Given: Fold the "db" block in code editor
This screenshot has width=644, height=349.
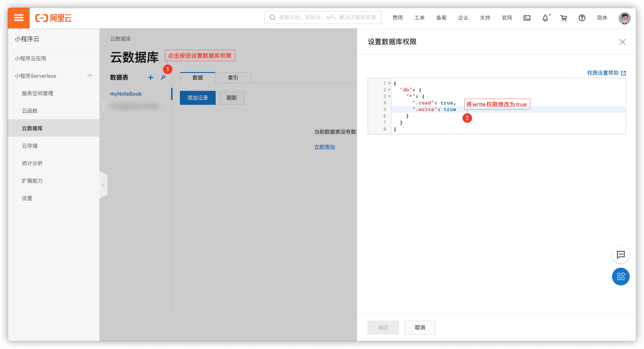Looking at the screenshot, I should [389, 90].
